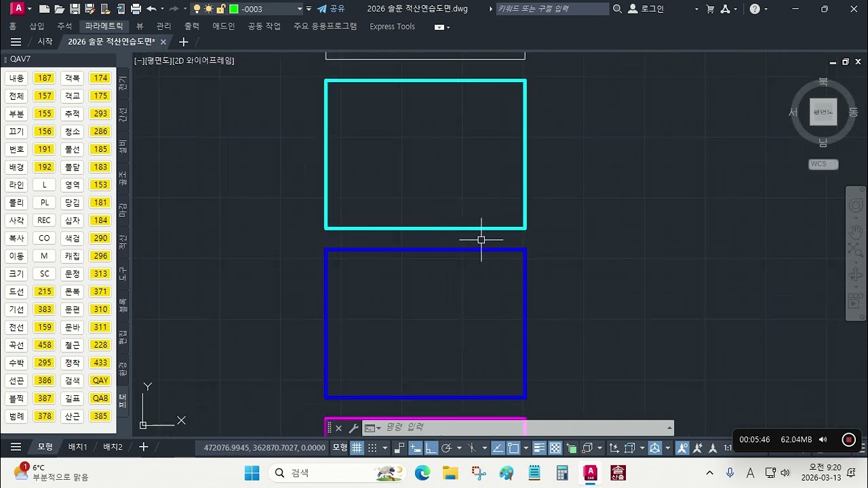Screen dimensions: 868x488
Task: Save the drawing with the floppy icon
Action: [x=75, y=9]
